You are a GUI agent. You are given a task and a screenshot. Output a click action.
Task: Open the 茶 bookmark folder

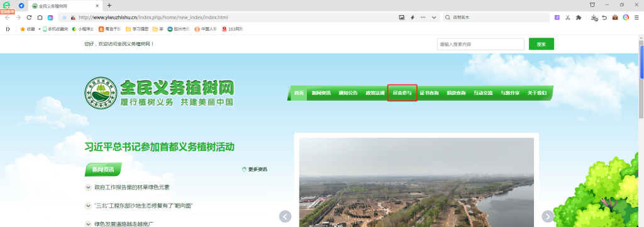pyautogui.click(x=158, y=29)
